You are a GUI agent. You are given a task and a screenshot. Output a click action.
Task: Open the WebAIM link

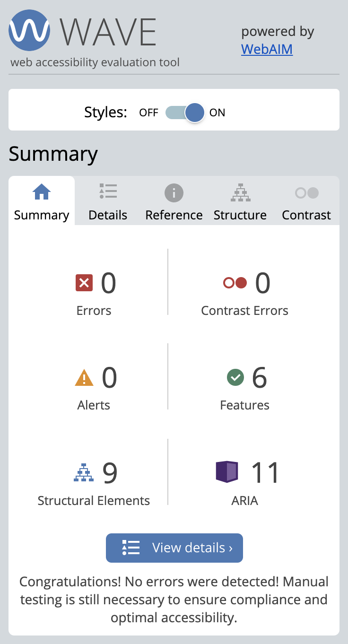(x=266, y=49)
